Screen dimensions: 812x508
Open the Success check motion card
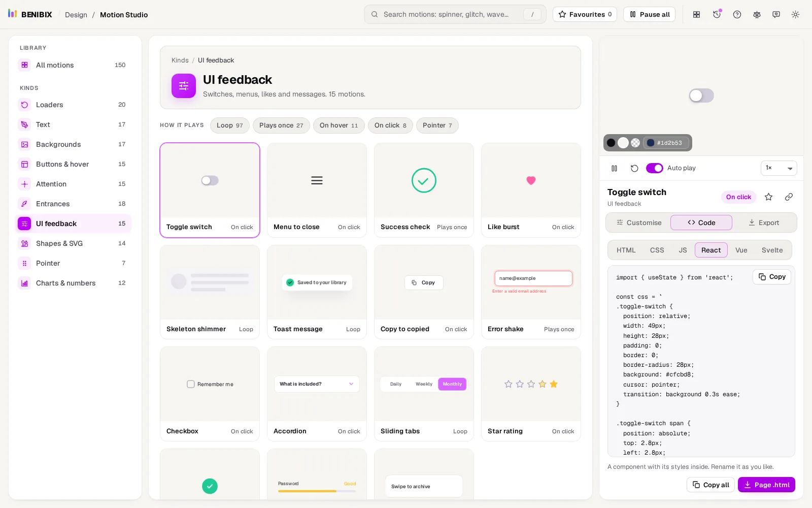coord(424,190)
